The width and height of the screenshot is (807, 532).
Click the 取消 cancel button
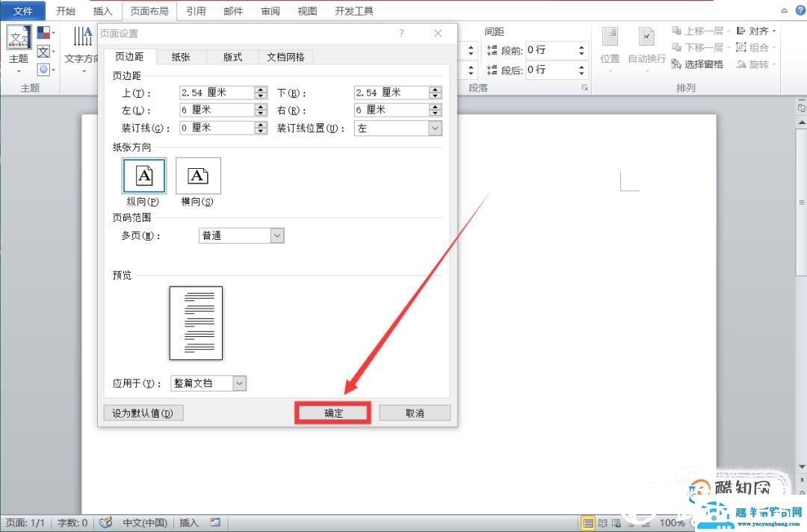pos(415,413)
